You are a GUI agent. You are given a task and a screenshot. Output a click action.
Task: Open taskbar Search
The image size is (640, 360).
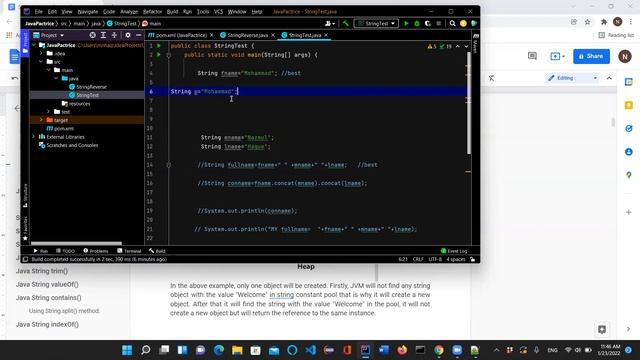[145, 350]
